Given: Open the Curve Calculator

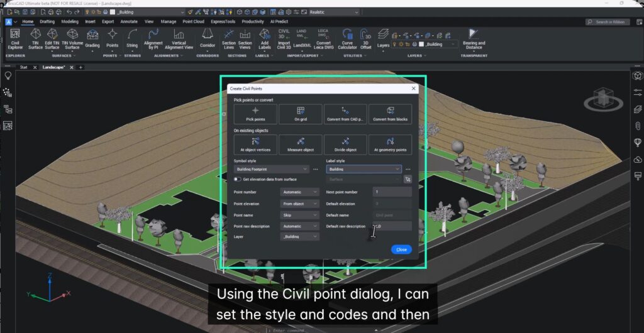Looking at the screenshot, I should point(347,40).
